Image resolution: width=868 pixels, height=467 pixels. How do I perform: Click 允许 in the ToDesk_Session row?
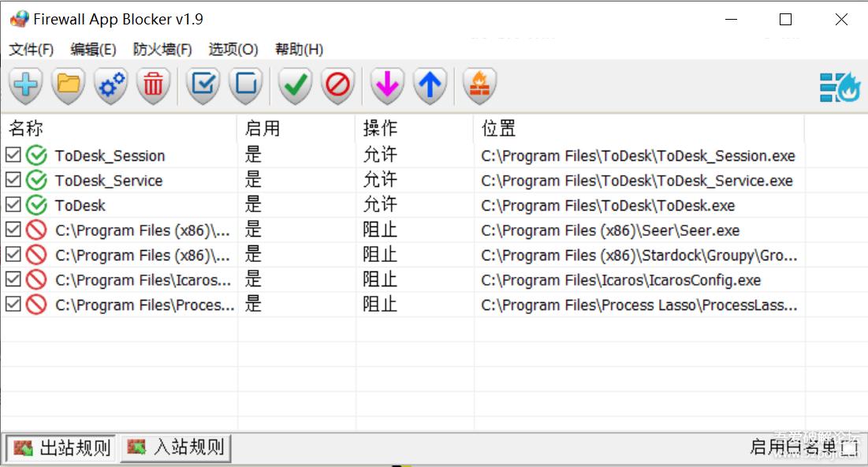point(380,155)
